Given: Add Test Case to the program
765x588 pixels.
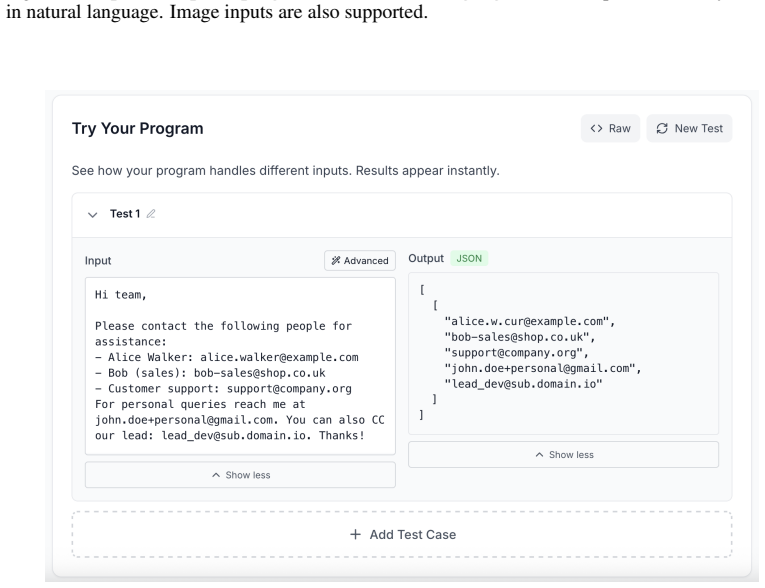Looking at the screenshot, I should [402, 534].
